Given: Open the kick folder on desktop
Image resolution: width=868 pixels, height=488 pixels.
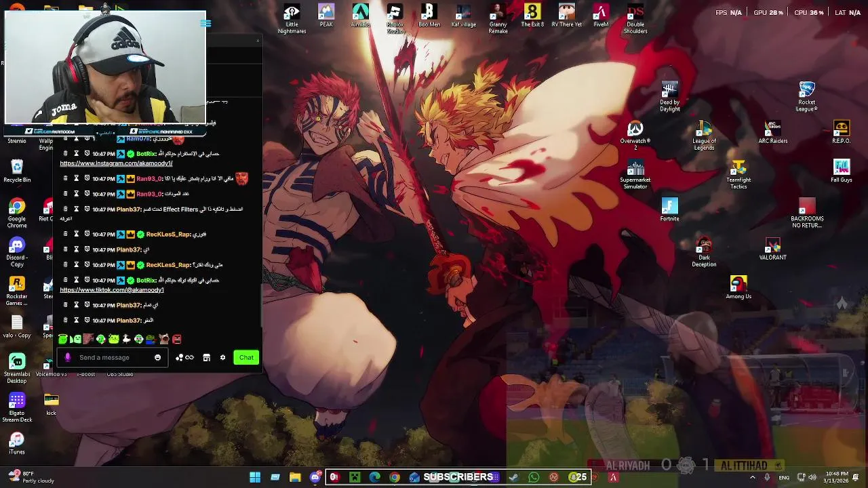Looking at the screenshot, I should click(x=51, y=404).
